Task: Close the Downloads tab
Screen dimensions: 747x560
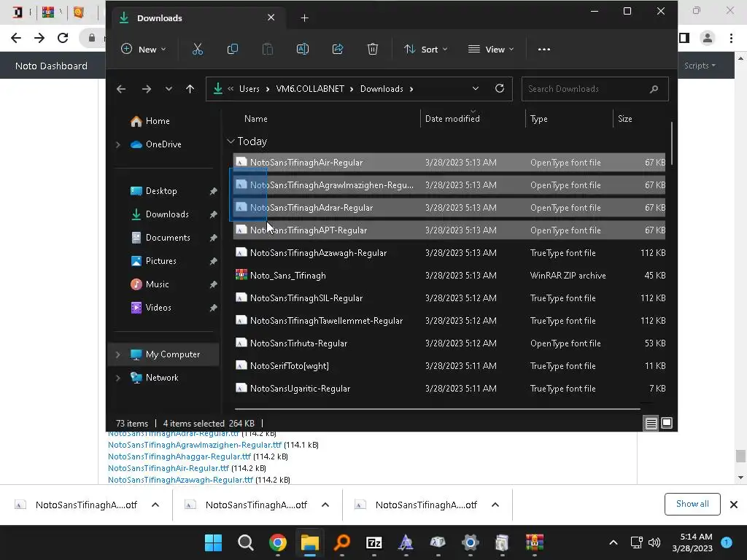Action: click(x=271, y=17)
